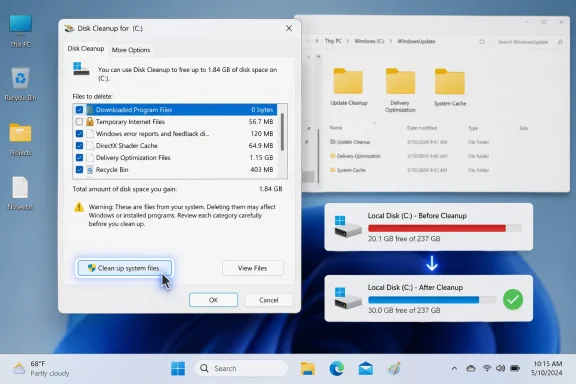Viewport: 576px width, 384px height.
Task: Switch to the Disk Cleanup tab
Action: (x=86, y=49)
